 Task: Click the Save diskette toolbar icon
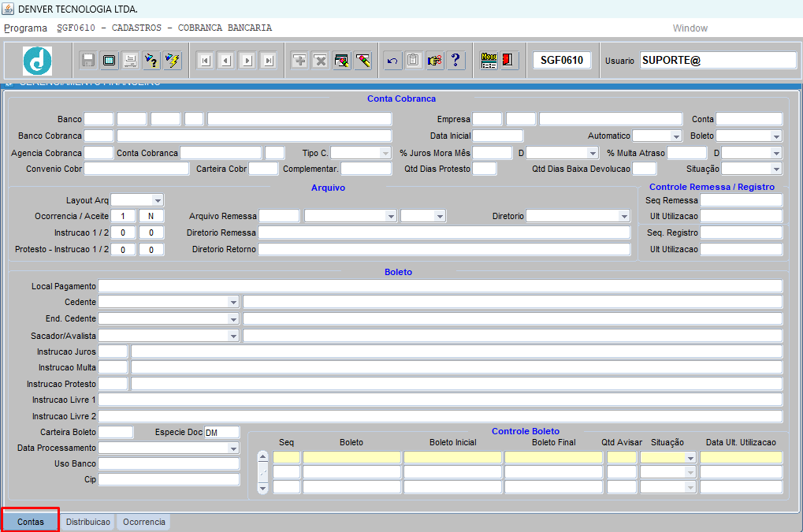(x=88, y=61)
